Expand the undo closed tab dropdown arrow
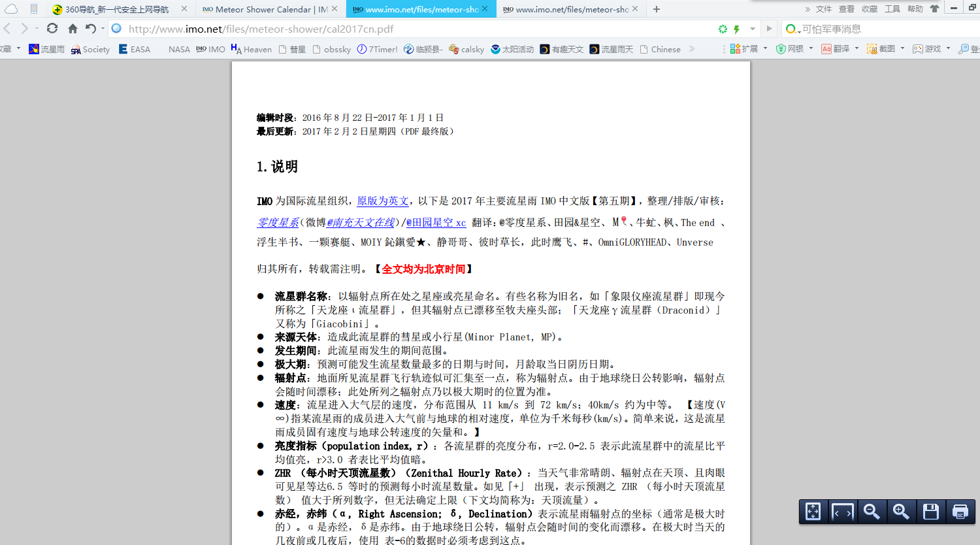 pyautogui.click(x=103, y=29)
